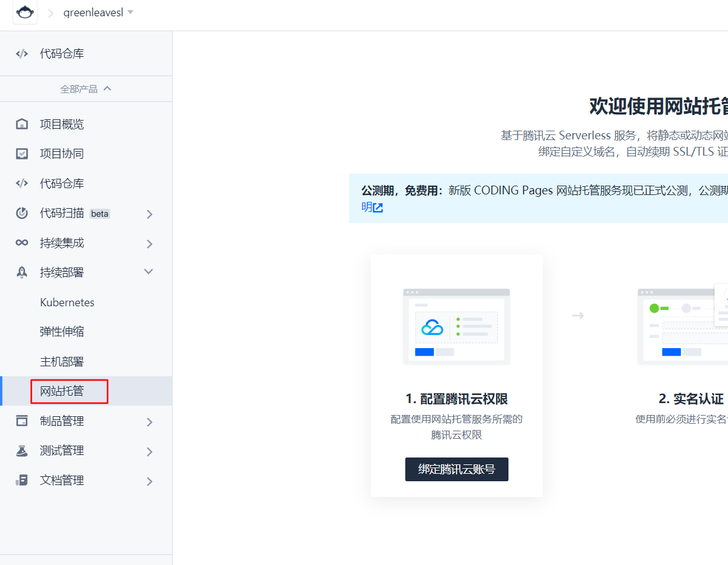Screen dimensions: 728x565
Task: Click the 持续集成 infinity icon
Action: tap(22, 242)
